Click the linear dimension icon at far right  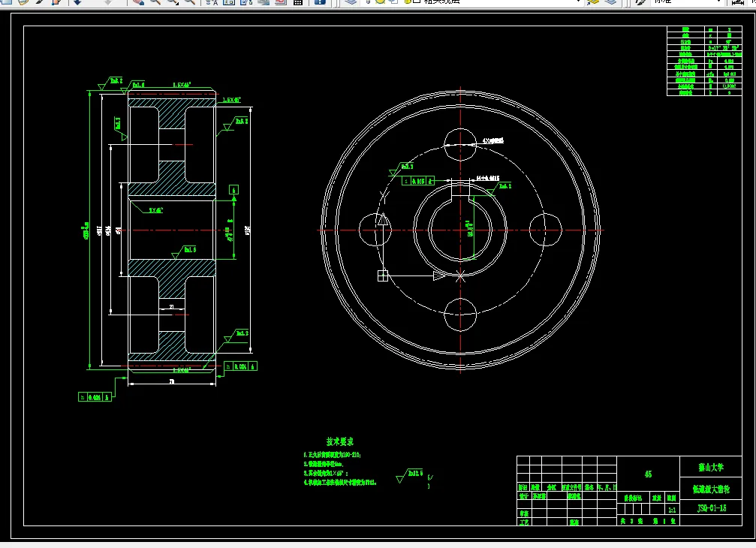click(738, 2)
